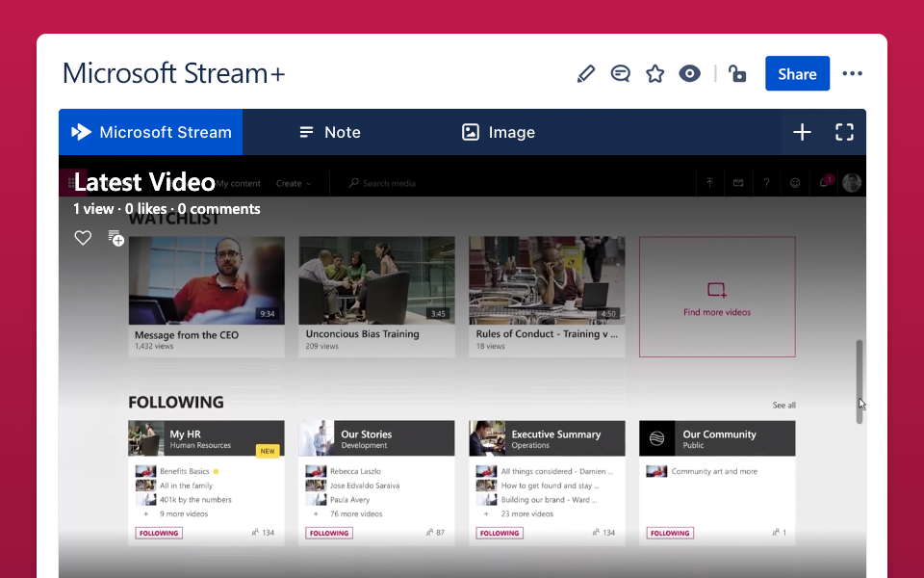Click the Latest Video heading

coord(144,182)
